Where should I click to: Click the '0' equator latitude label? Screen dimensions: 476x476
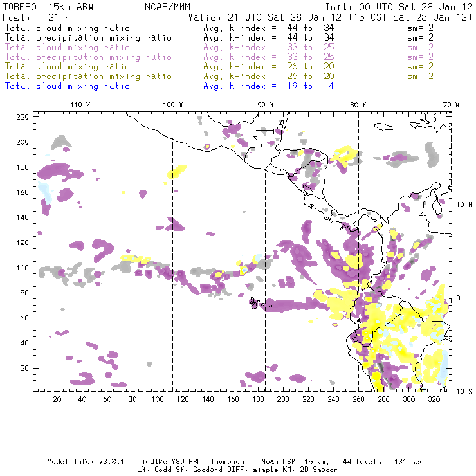[459, 298]
